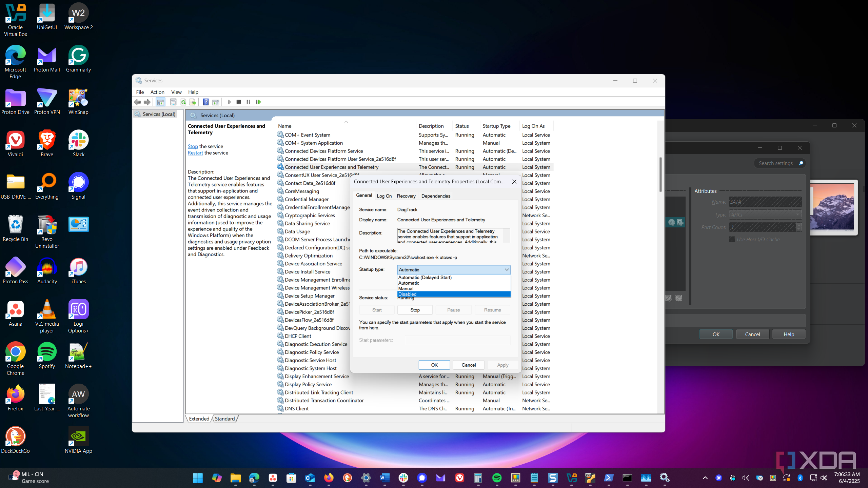This screenshot has width=868, height=488.
Task: Click the Export List toolbar icon
Action: pyautogui.click(x=193, y=102)
